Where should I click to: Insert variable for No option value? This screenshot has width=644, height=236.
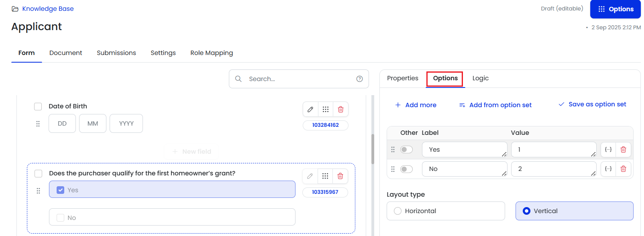(x=608, y=169)
